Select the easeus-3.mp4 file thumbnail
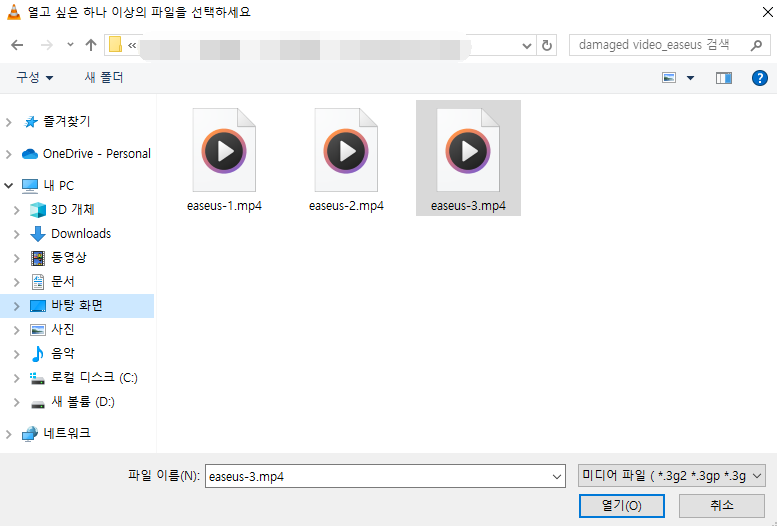777x526 pixels. pyautogui.click(x=468, y=150)
